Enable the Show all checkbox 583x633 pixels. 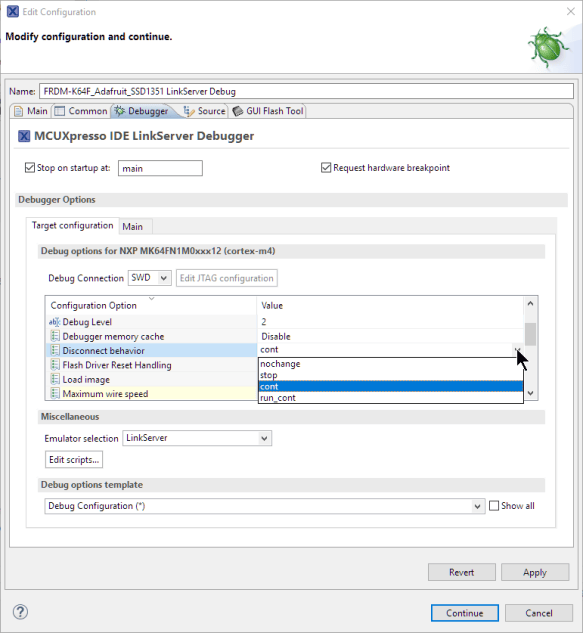click(x=494, y=506)
